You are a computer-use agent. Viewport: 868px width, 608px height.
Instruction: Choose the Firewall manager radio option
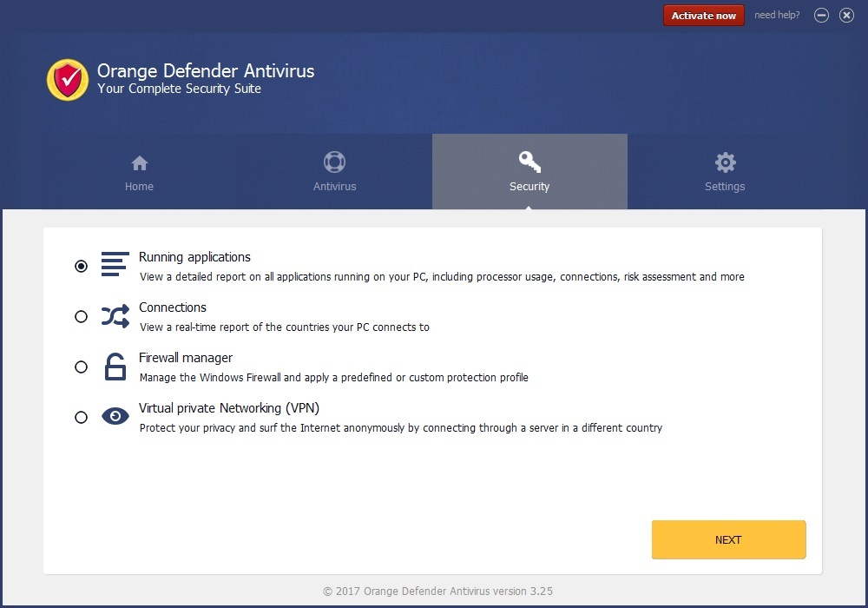click(81, 367)
